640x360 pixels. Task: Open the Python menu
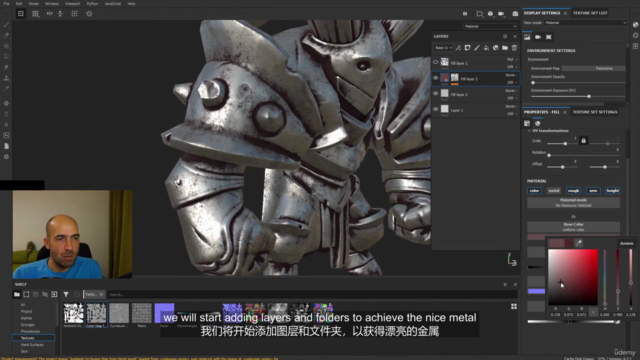[92, 4]
